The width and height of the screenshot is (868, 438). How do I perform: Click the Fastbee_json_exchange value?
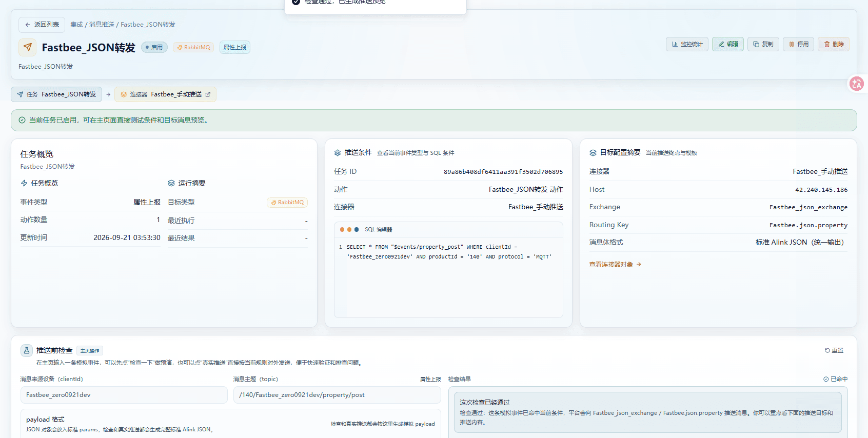point(808,207)
